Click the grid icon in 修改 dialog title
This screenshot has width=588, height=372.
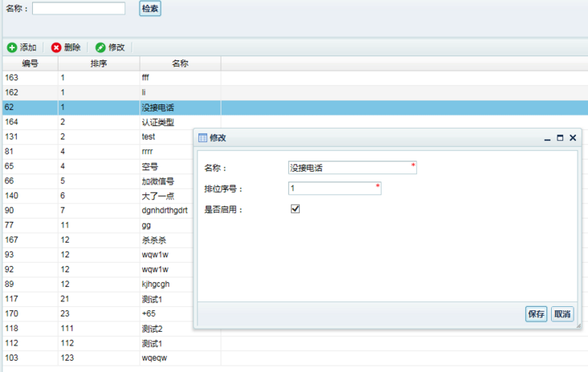click(x=202, y=138)
